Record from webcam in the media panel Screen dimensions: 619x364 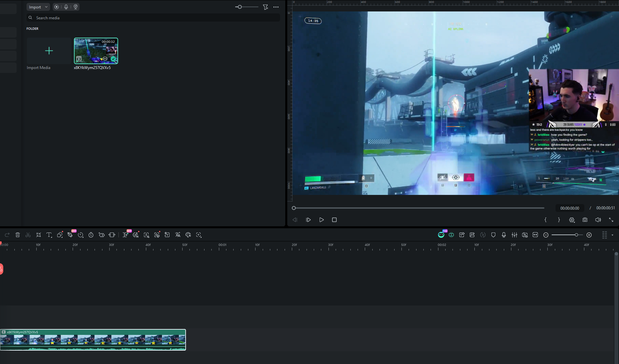tap(76, 7)
